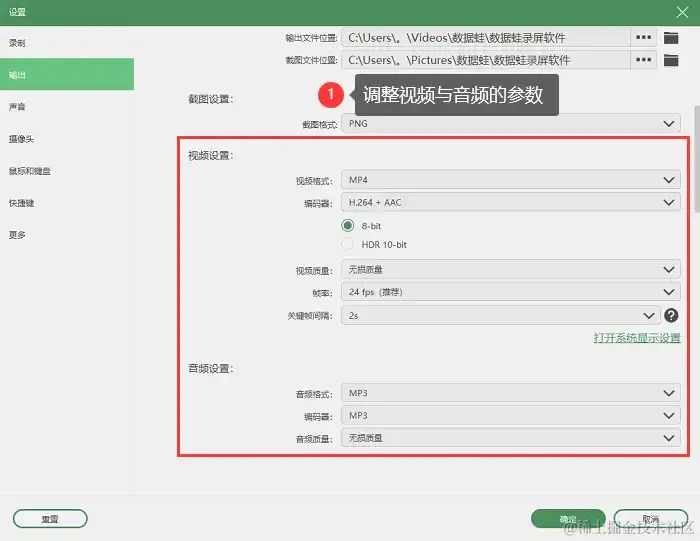
Task: Click the screenshot file location path field
Action: 486,60
